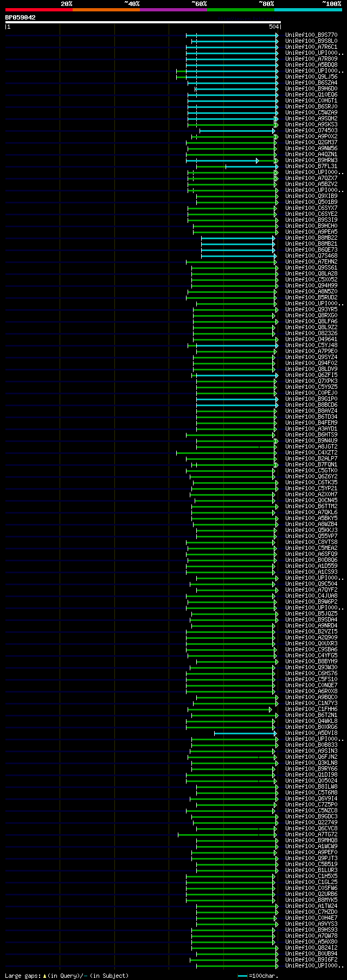Select the UniRef100_B9HCH0 label
This screenshot has height=980, width=347.
tap(312, 226)
